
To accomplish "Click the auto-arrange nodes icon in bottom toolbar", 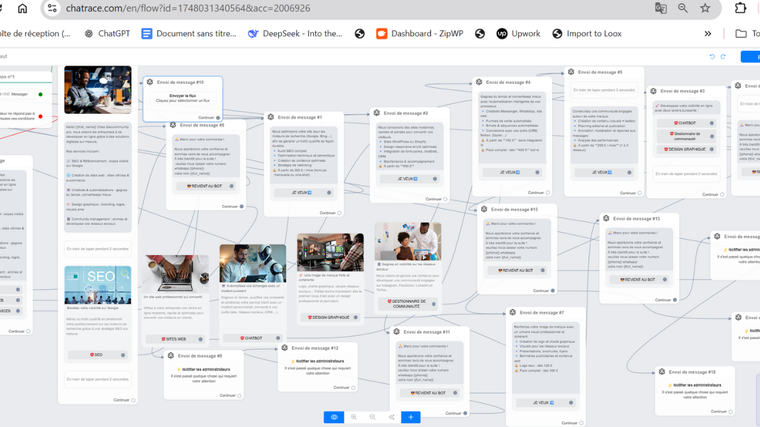I will 391,417.
